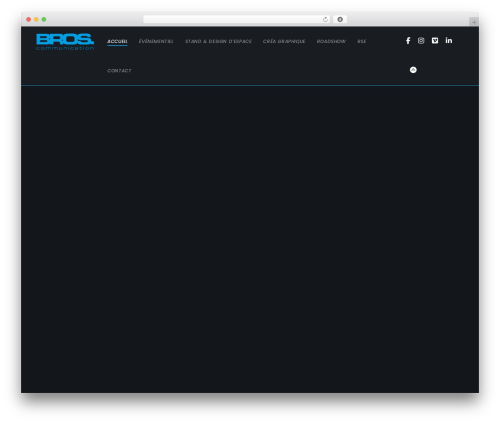This screenshot has width=500, height=423.
Task: Navigate to the Roadshow page
Action: tap(331, 41)
